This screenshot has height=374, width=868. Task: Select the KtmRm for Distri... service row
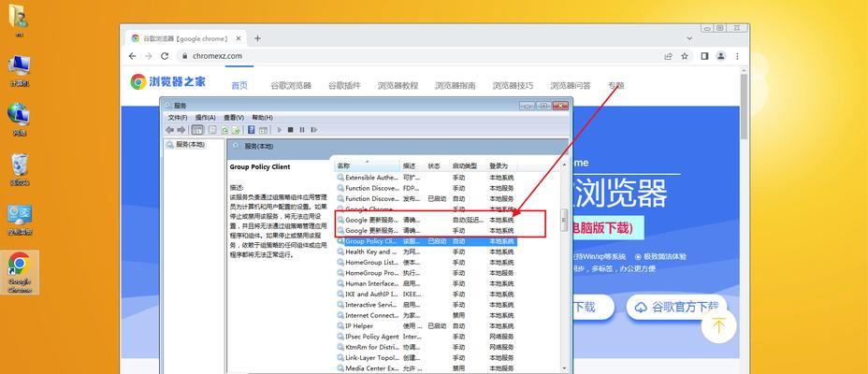pos(426,347)
